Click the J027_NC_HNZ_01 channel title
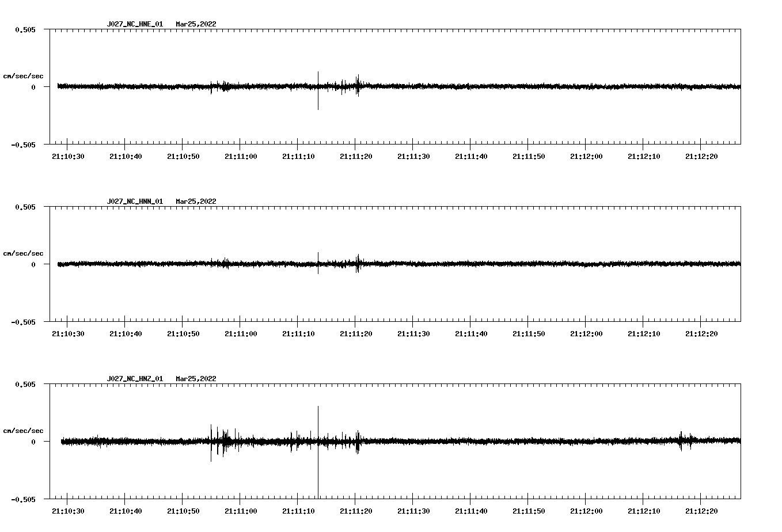 pos(135,379)
